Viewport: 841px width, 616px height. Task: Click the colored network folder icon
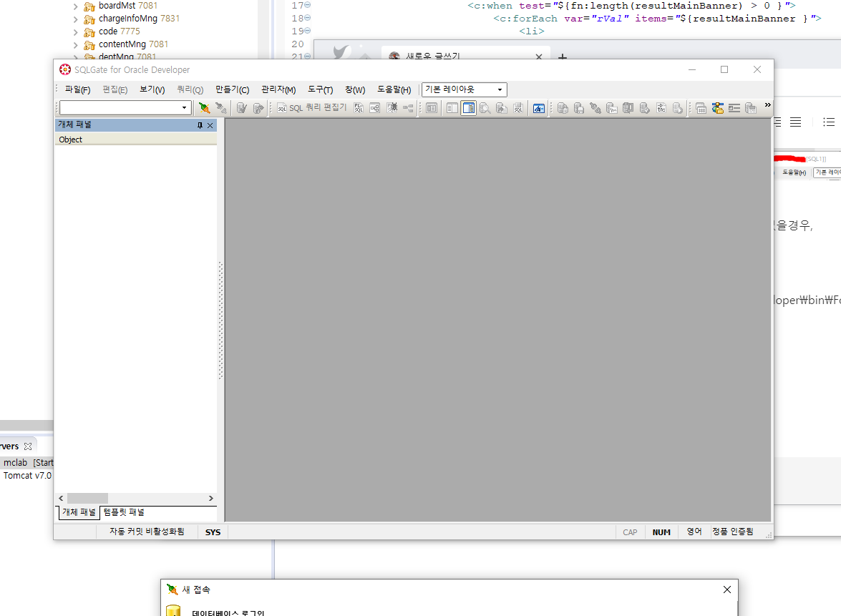(718, 108)
